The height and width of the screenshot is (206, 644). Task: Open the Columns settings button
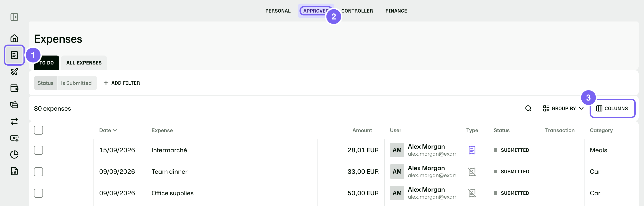click(612, 108)
